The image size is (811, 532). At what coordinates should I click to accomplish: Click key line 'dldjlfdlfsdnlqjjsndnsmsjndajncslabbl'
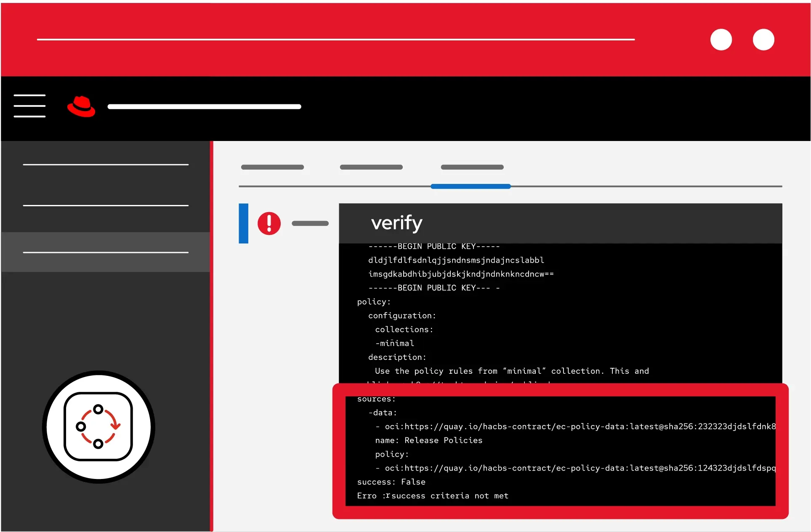click(456, 260)
